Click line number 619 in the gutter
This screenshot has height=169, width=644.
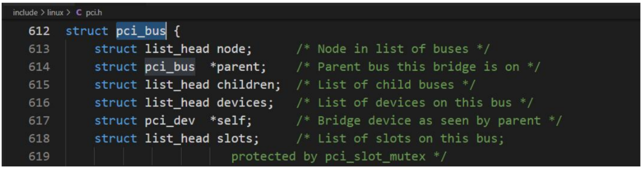pos(39,156)
